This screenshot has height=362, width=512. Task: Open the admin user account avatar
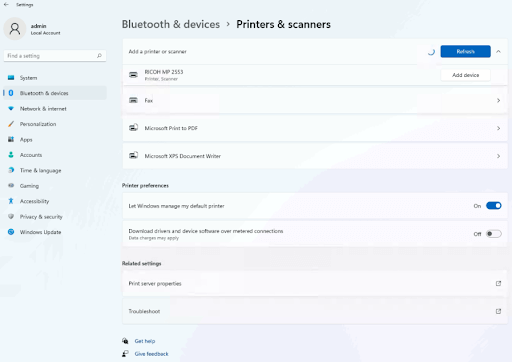(15, 29)
